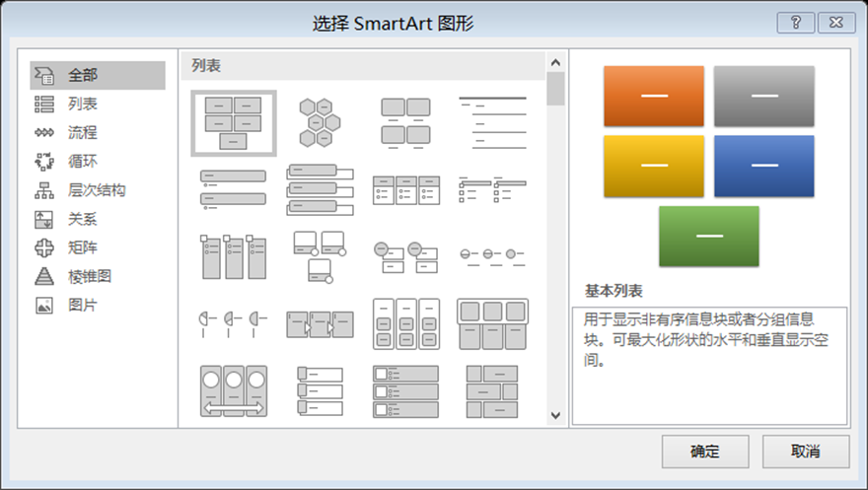Select the Grouped List layout

[x=406, y=324]
